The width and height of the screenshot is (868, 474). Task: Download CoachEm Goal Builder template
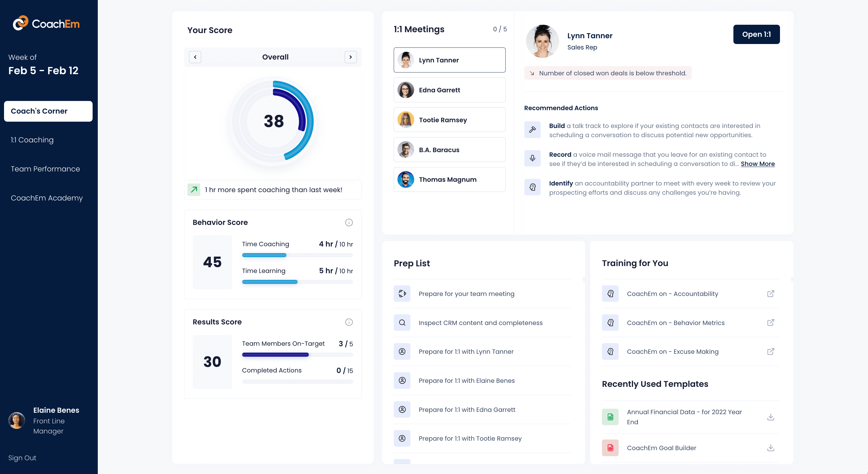[x=771, y=448]
